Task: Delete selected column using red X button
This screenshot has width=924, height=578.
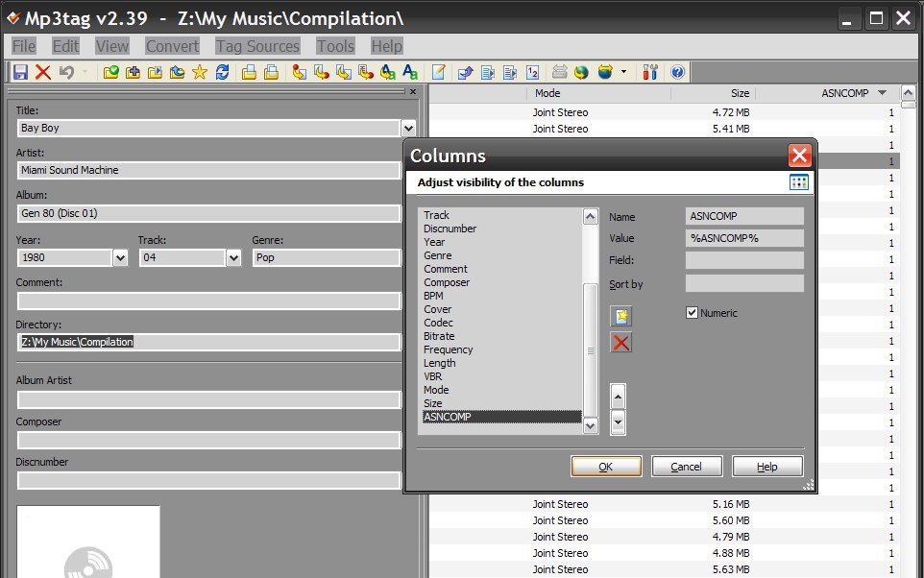Action: [621, 343]
